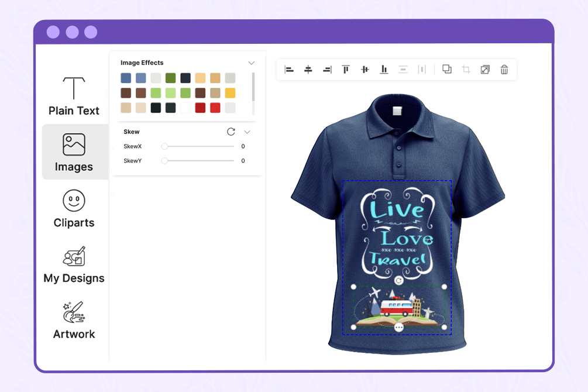
Task: Click the resize/expand icon beside trash
Action: [x=485, y=70]
